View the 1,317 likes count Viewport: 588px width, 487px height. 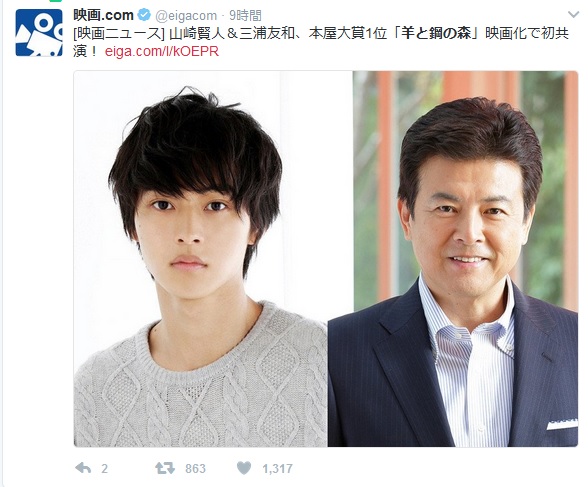(x=278, y=468)
